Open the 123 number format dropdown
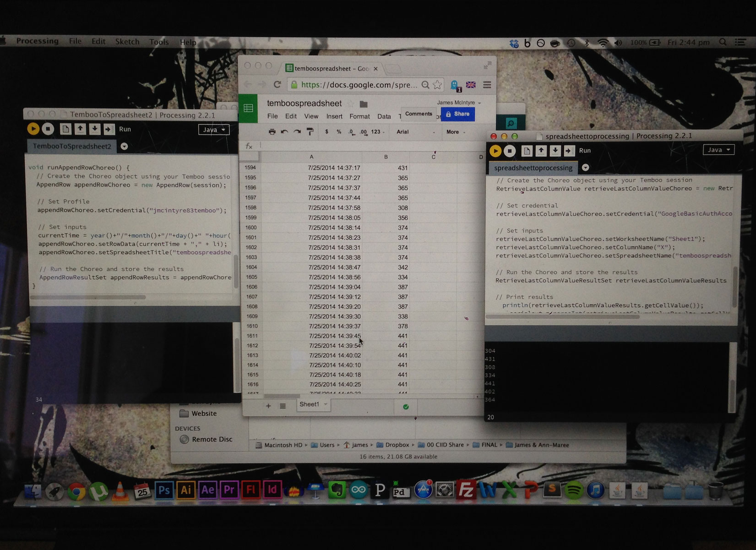The height and width of the screenshot is (550, 756). pos(378,132)
